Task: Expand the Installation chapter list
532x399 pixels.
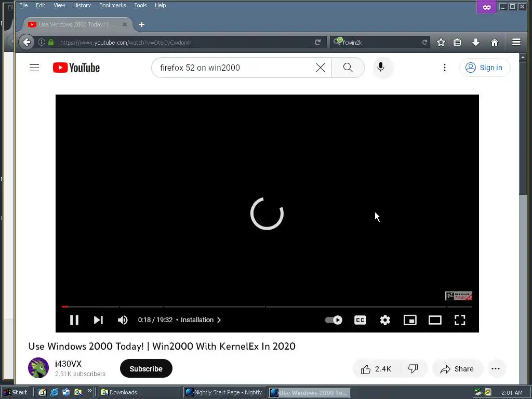Action: point(201,320)
